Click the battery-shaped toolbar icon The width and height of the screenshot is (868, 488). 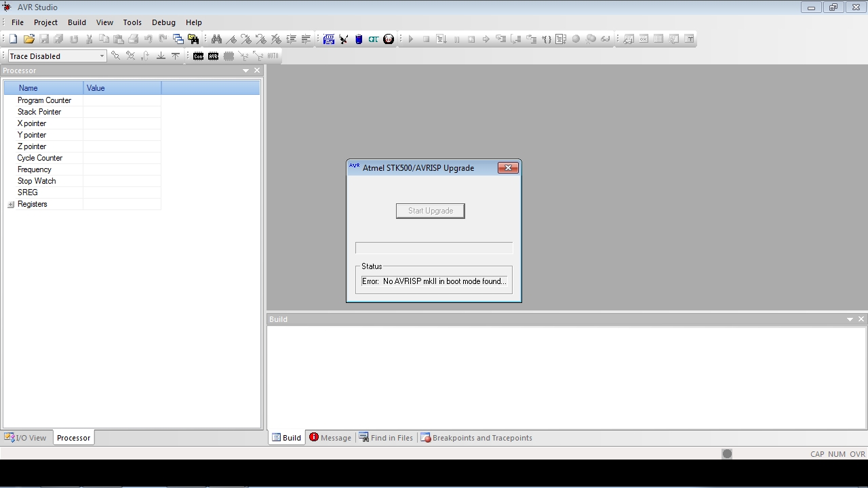coord(359,39)
